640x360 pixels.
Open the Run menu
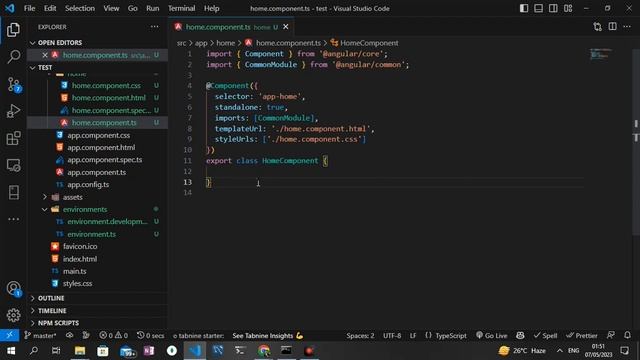pos(153,8)
